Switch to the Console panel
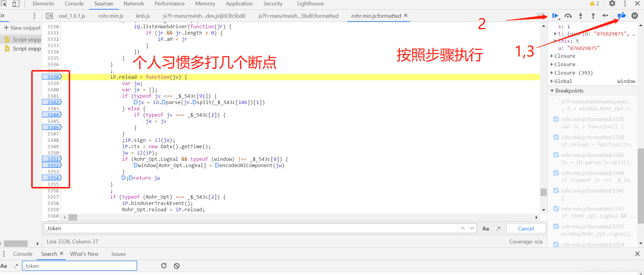This screenshot has width=644, height=275. click(74, 4)
